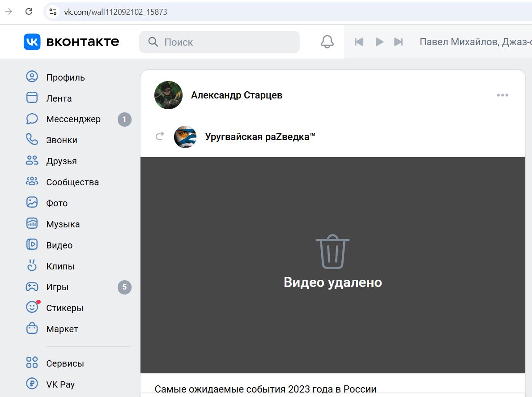
Task: Click the browser reload button
Action: pyautogui.click(x=29, y=12)
